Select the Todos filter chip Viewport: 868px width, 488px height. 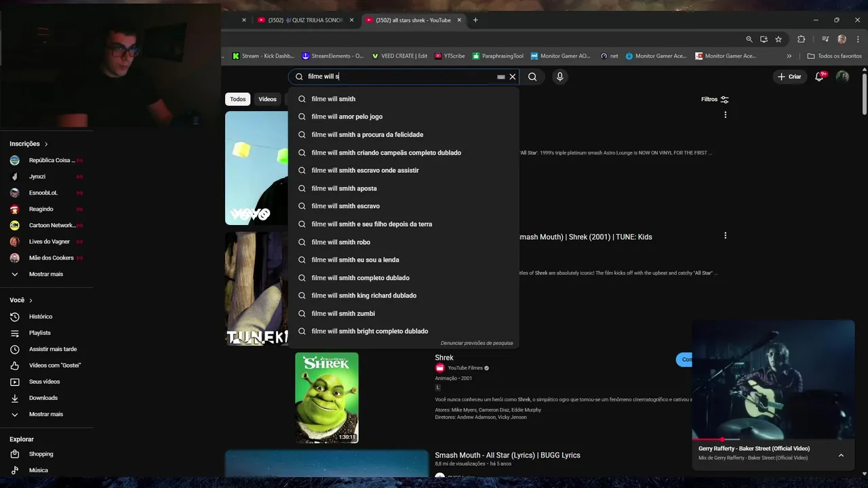(x=237, y=99)
